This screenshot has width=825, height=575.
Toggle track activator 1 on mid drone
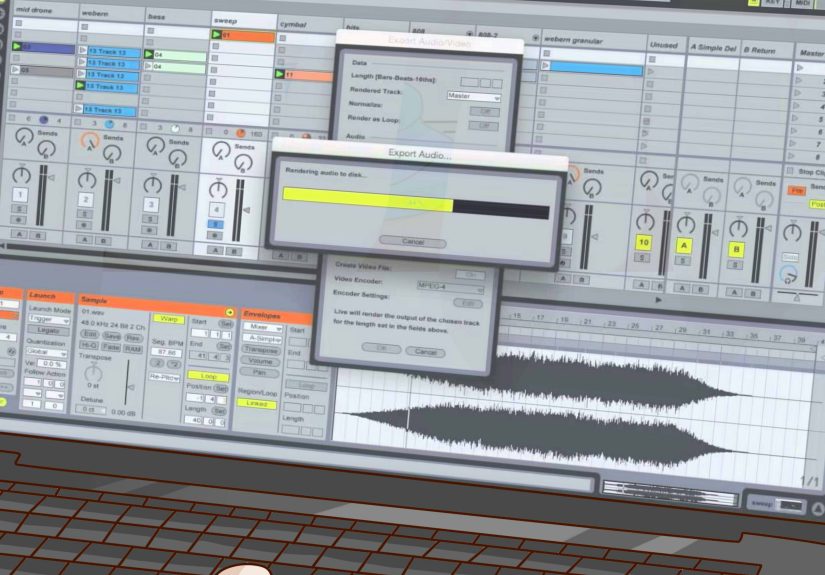pos(20,195)
